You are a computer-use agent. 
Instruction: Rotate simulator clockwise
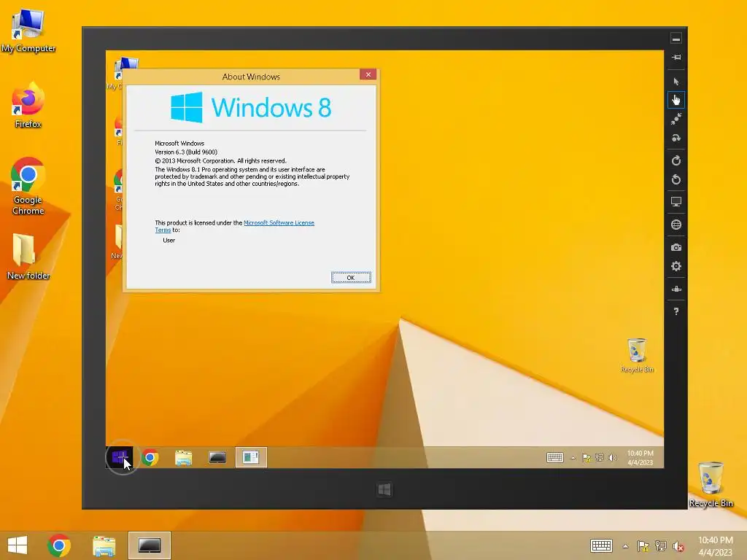[x=676, y=160]
